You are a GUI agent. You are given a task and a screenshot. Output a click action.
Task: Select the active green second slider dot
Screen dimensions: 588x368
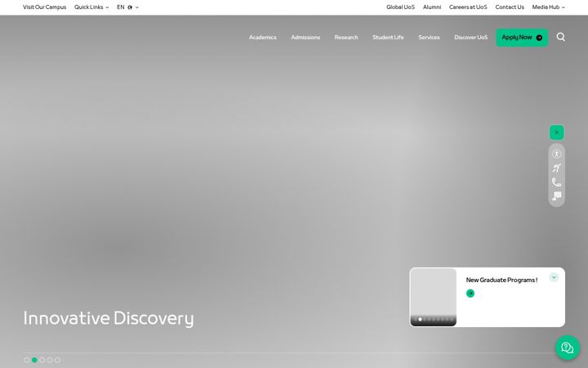(x=34, y=360)
